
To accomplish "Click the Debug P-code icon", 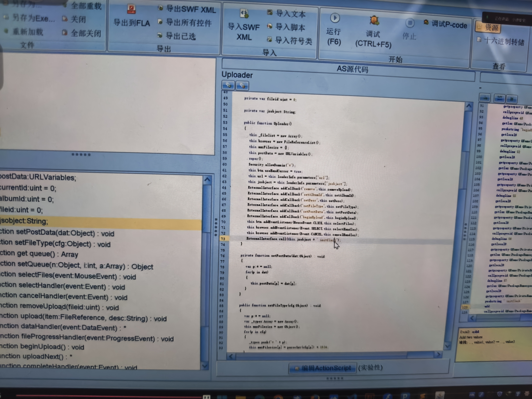I will (426, 22).
